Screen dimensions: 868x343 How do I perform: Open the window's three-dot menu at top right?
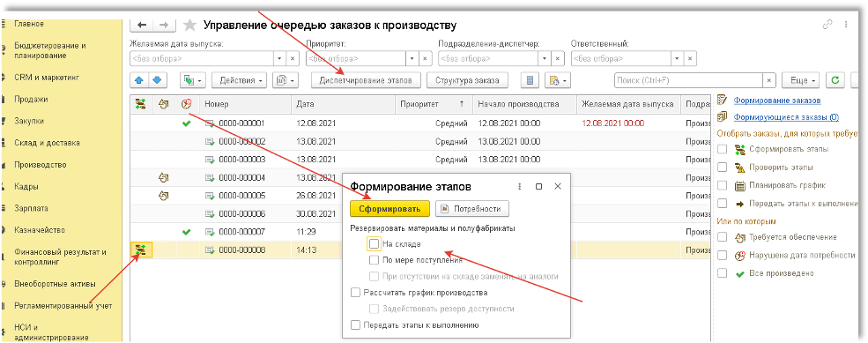click(846, 25)
